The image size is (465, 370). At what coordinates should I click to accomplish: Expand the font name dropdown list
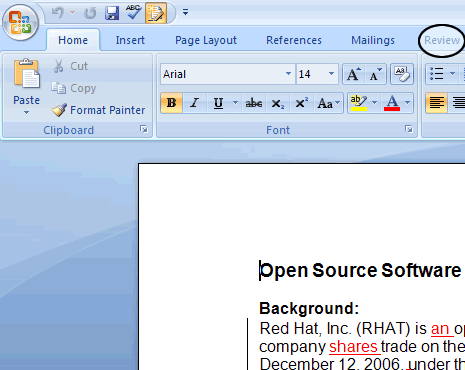(288, 74)
